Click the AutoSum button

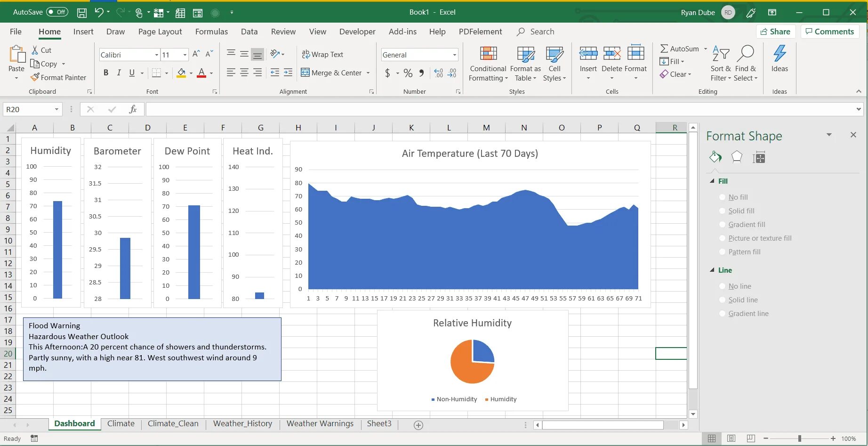[x=680, y=49]
